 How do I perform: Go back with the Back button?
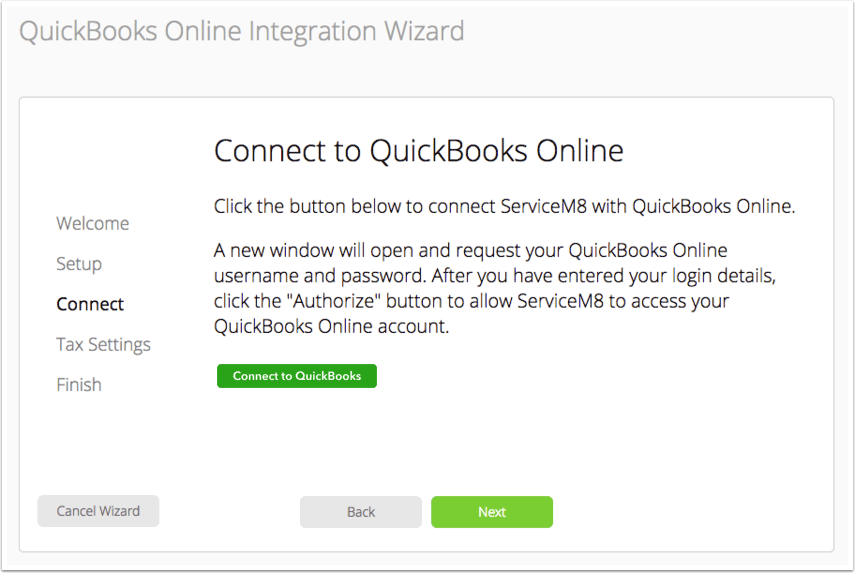(x=360, y=512)
